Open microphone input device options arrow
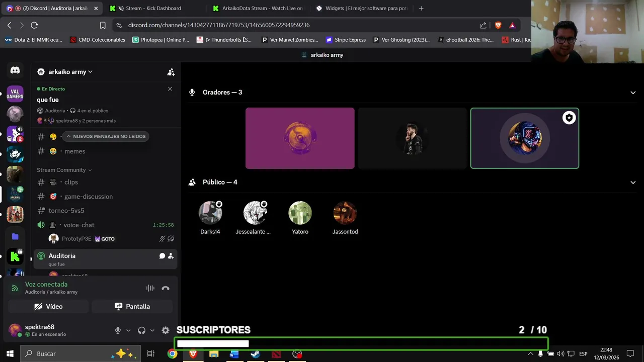Viewport: 644px width, 362px height. coord(128,330)
